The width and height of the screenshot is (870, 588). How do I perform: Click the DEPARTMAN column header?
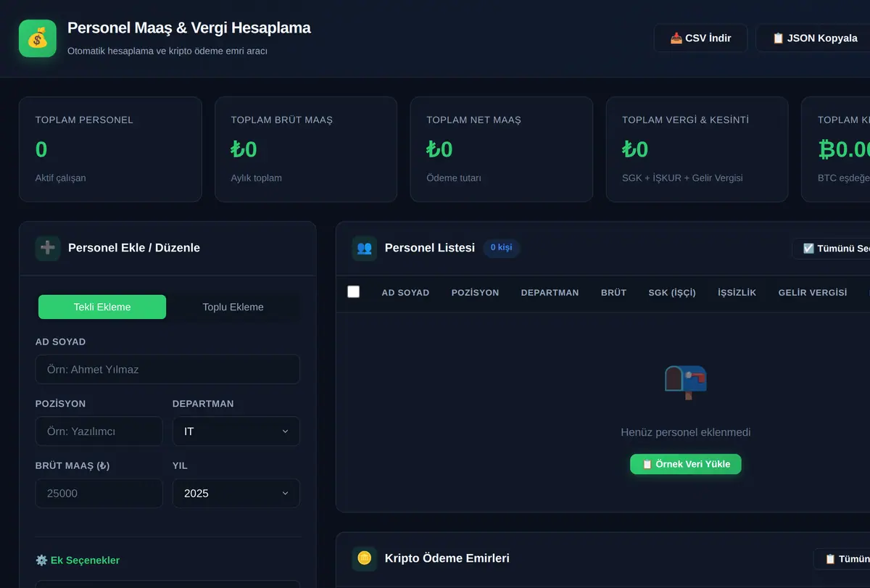(550, 292)
